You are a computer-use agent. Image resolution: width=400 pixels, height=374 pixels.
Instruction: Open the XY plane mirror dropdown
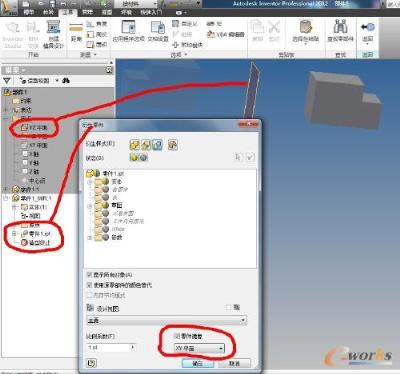coord(199,348)
